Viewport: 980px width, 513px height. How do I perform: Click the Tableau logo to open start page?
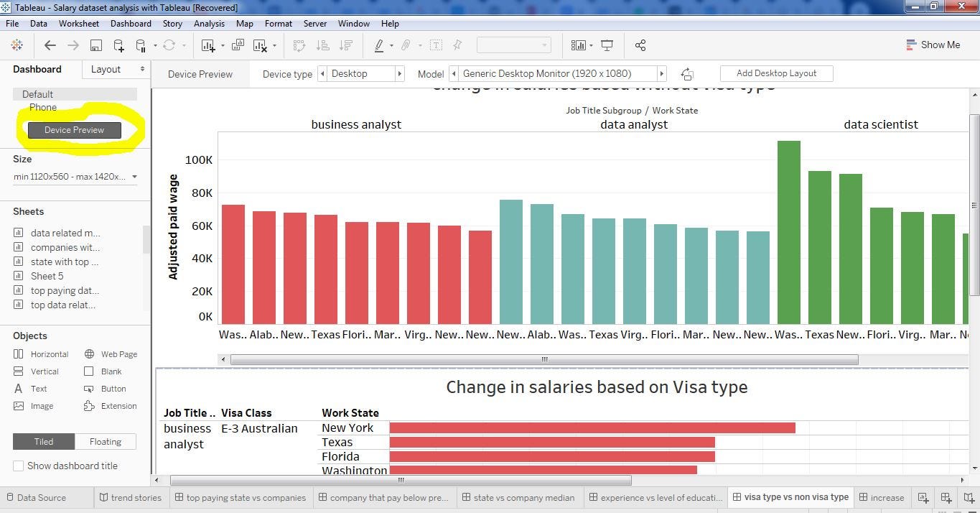[17, 45]
